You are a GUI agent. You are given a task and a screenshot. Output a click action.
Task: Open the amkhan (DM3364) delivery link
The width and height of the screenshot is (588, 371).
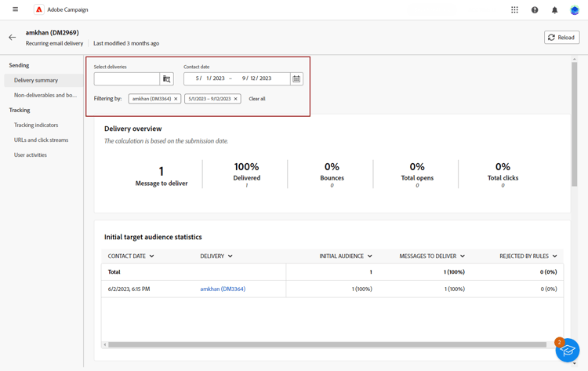point(223,289)
